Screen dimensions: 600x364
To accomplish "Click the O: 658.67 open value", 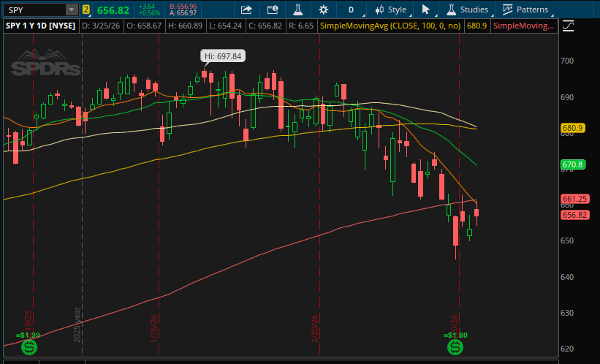I will [x=144, y=26].
